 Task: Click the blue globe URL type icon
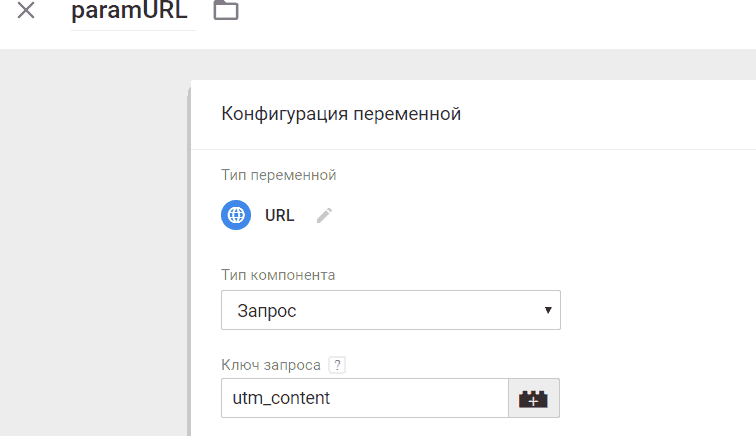[236, 215]
